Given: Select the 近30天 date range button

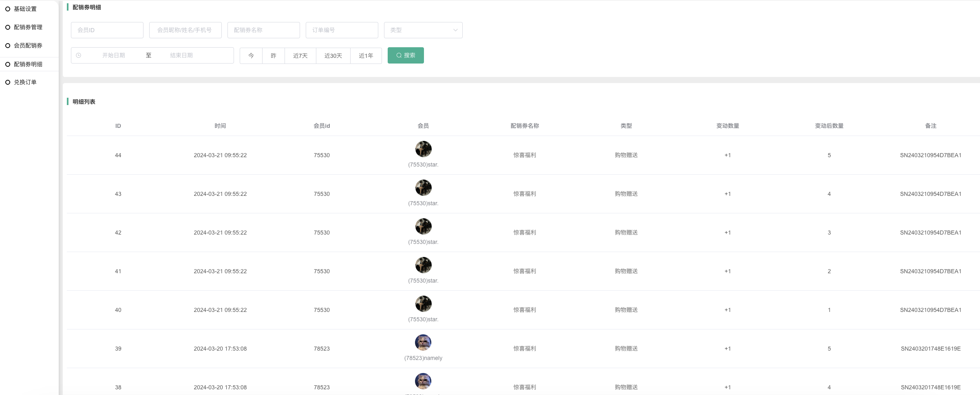Looking at the screenshot, I should [333, 56].
